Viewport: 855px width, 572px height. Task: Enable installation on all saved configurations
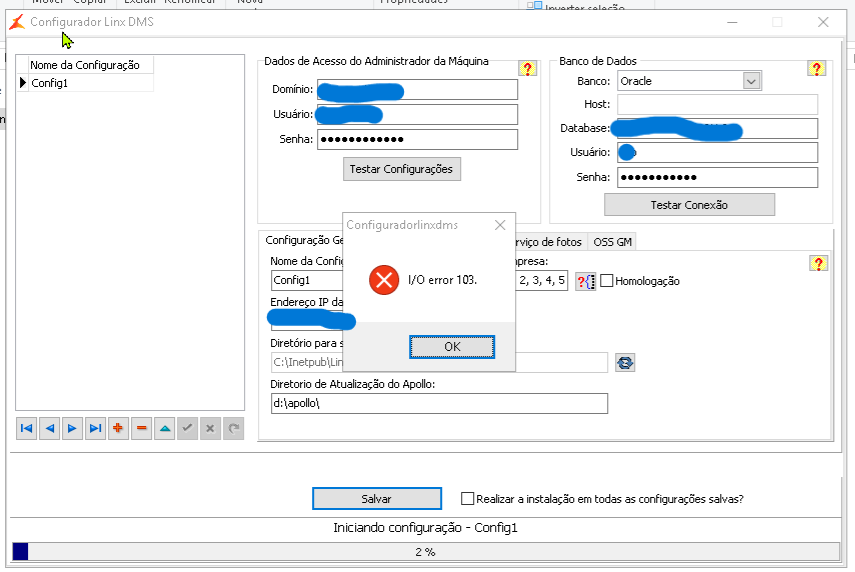pyautogui.click(x=467, y=498)
